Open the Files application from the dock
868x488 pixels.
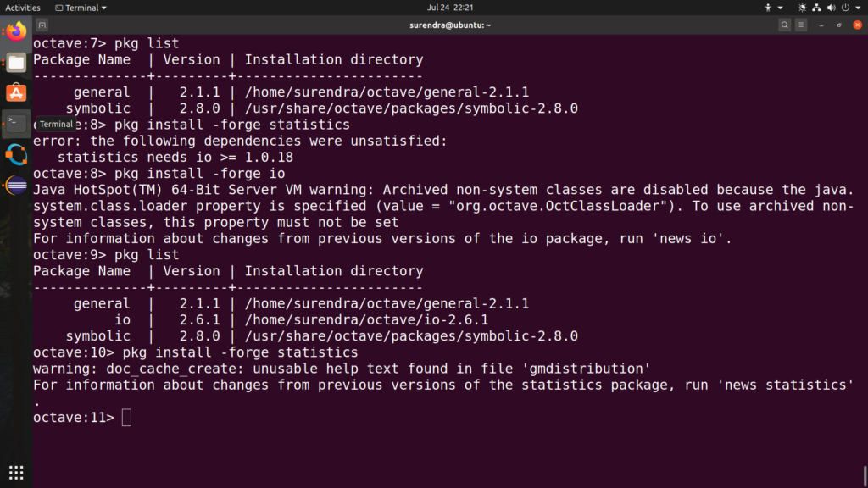click(15, 62)
